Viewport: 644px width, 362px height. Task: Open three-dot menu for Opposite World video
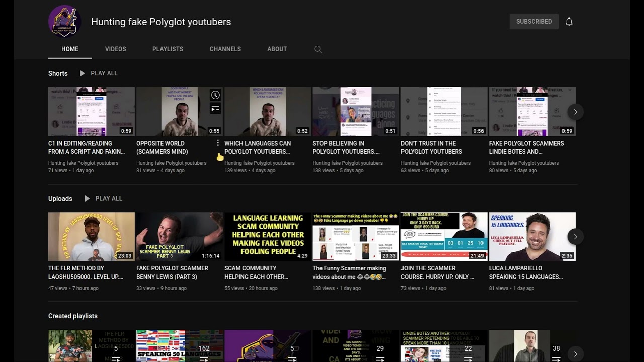pos(218,143)
